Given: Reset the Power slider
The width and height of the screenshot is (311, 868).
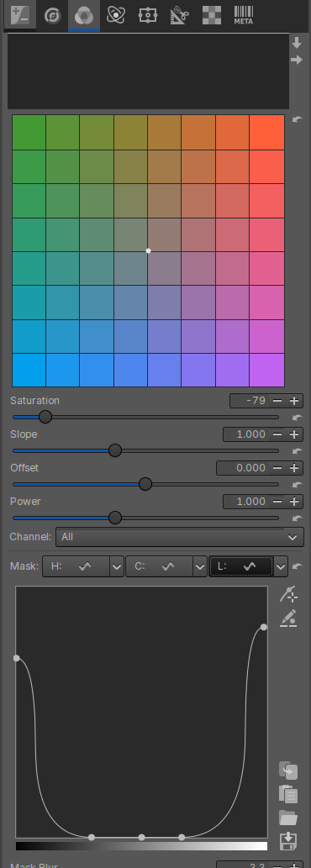Looking at the screenshot, I should coord(298,518).
